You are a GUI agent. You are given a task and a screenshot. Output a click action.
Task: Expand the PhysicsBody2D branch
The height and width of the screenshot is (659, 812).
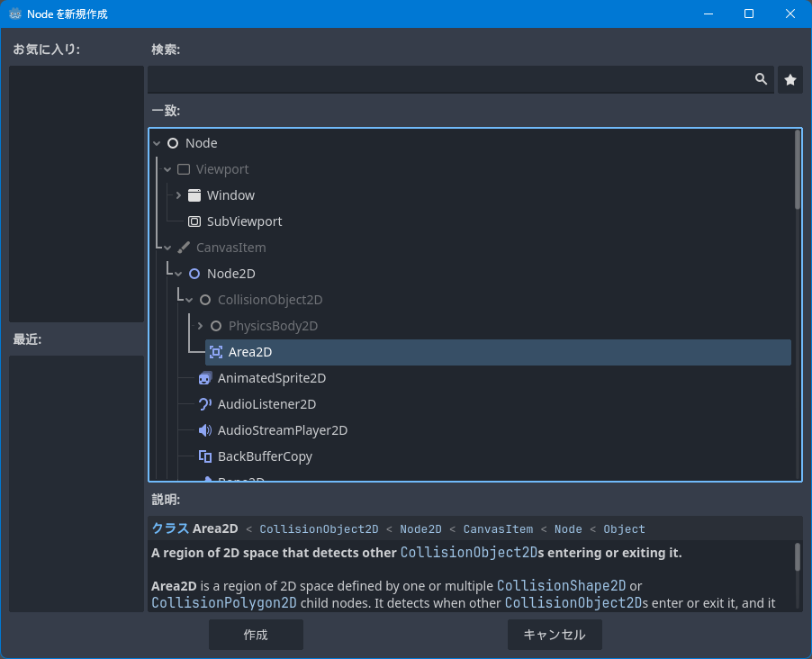coord(201,326)
